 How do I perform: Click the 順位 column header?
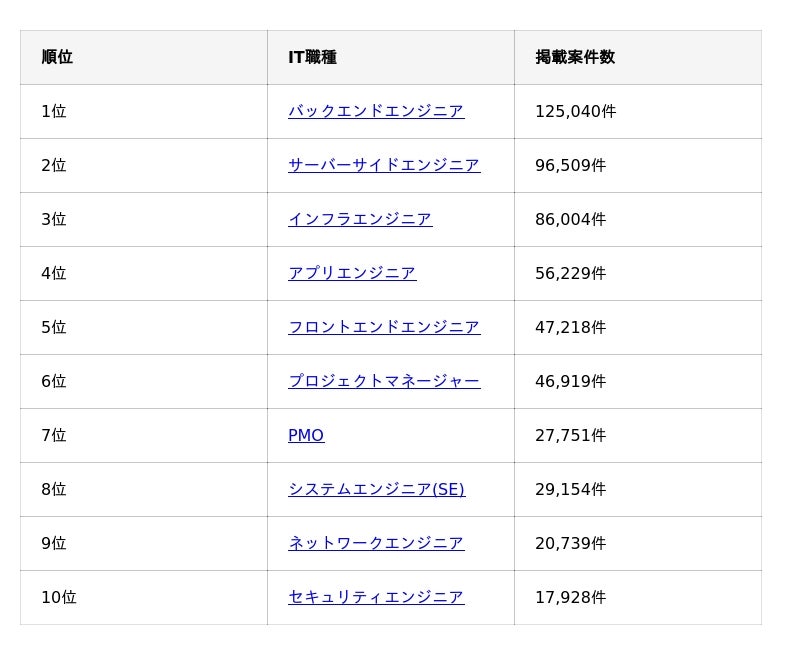[x=57, y=57]
